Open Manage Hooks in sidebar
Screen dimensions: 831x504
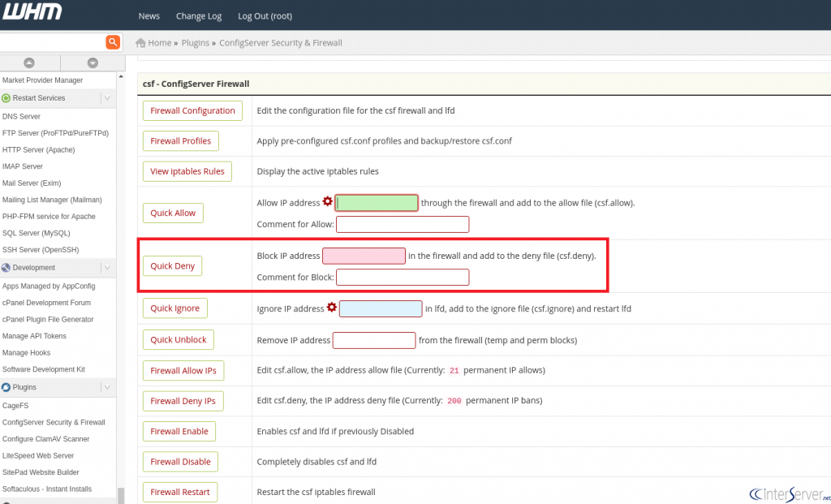tap(26, 353)
